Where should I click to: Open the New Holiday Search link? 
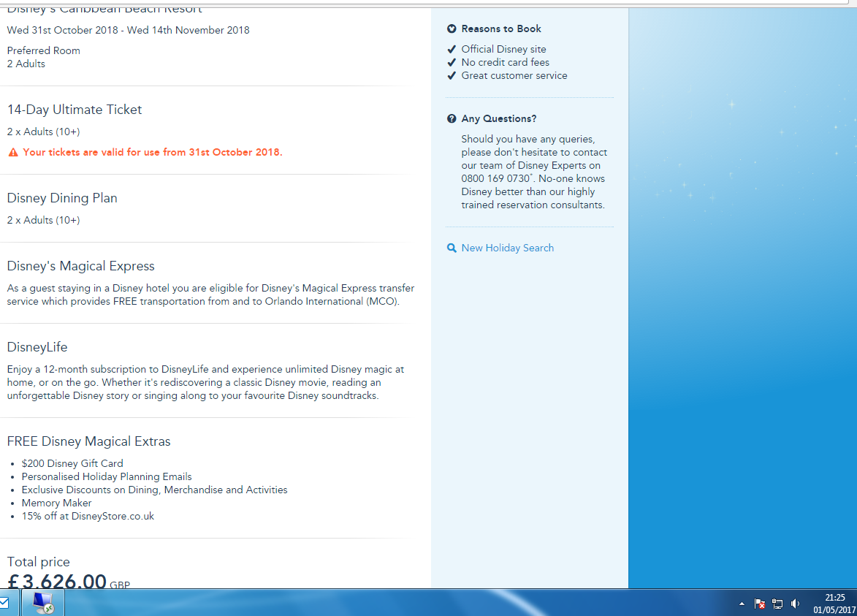(507, 248)
